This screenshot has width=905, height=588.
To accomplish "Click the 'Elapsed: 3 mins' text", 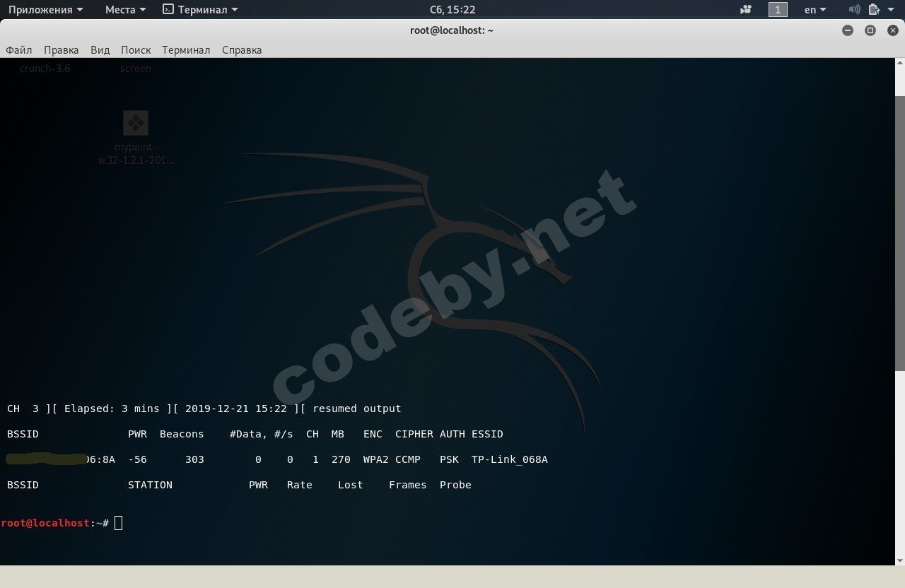I will [112, 408].
